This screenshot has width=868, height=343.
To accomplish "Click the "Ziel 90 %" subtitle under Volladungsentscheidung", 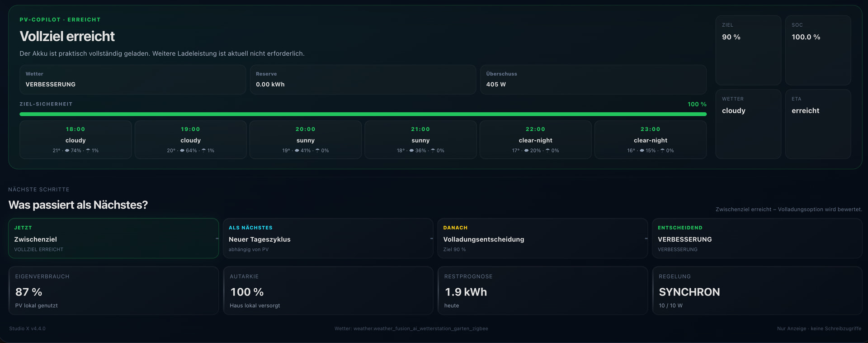I will (x=454, y=250).
